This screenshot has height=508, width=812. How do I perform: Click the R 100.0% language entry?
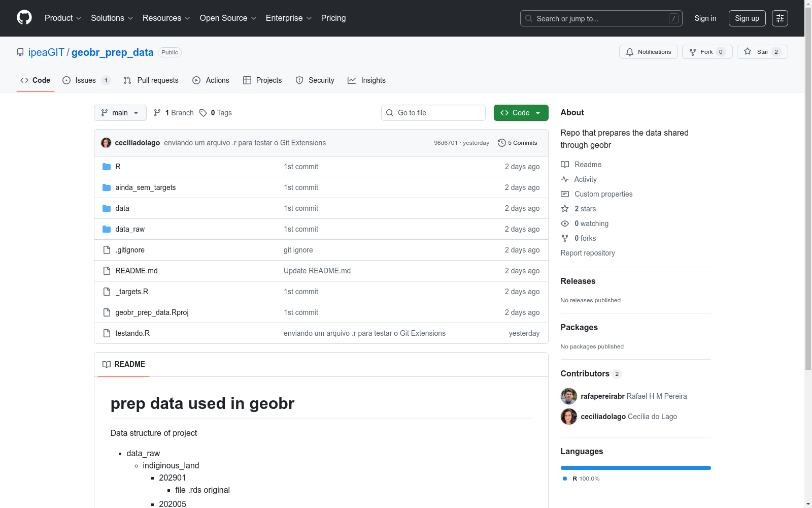[x=581, y=479]
